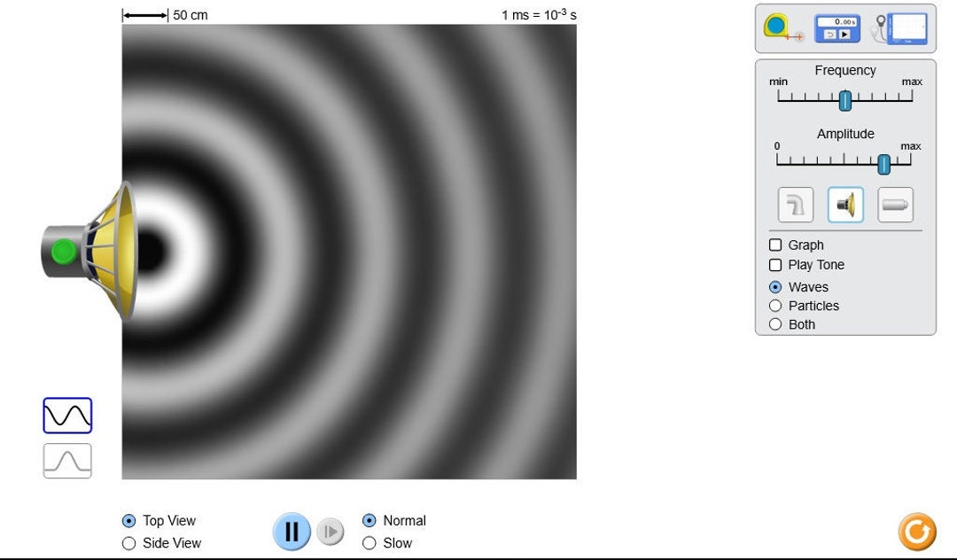Select the pipe wave generator source
Image resolution: width=957 pixels, height=560 pixels.
tap(795, 205)
